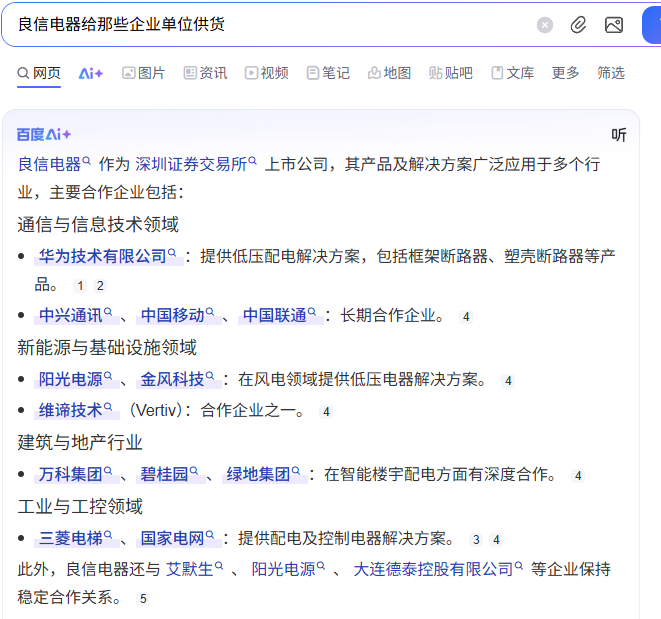Open 阳光电源 link in last paragraph
The height and width of the screenshot is (619, 661).
pos(288,569)
